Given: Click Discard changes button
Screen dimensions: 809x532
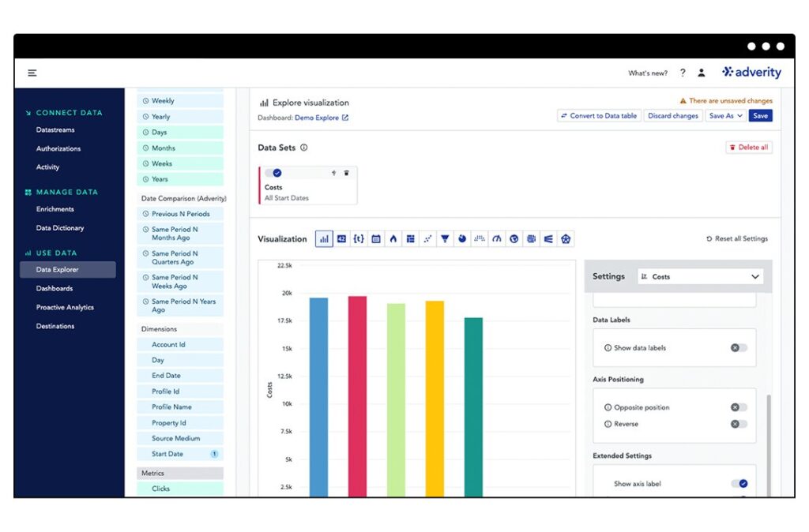Looking at the screenshot, I should (x=673, y=116).
